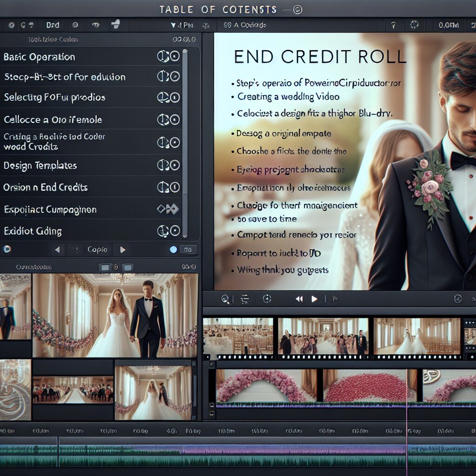Click the flag-shaped icon in the top toolbar

pyautogui.click(x=116, y=24)
